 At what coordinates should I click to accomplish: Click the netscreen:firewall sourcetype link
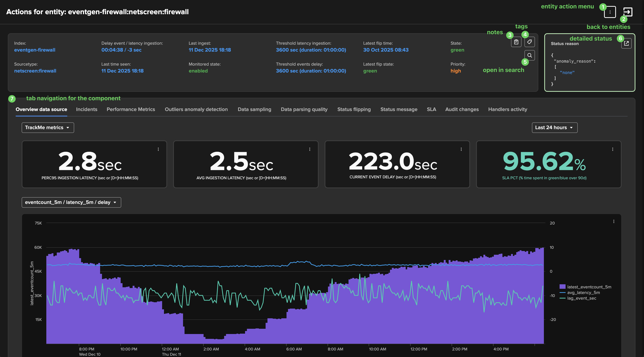click(35, 71)
